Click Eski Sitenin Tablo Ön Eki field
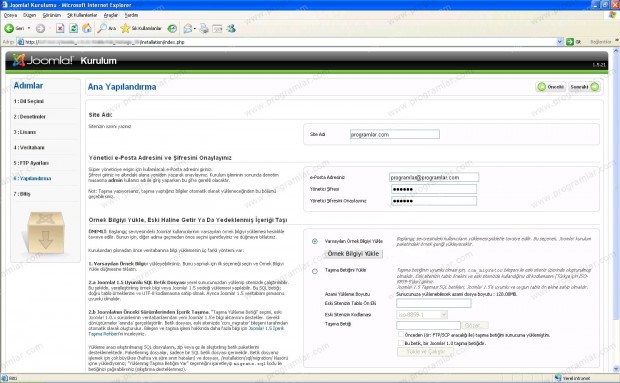This screenshot has width=620, height=383. (x=434, y=303)
